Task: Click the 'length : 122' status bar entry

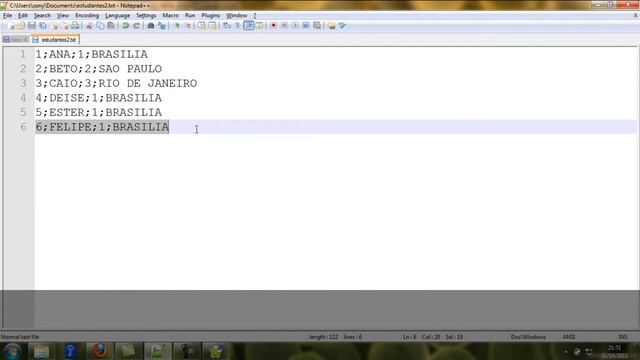Action: pyautogui.click(x=323, y=337)
